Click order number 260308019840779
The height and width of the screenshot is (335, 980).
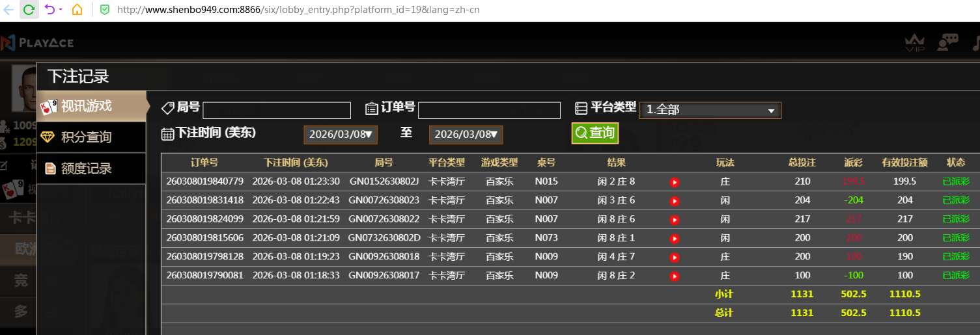click(205, 181)
